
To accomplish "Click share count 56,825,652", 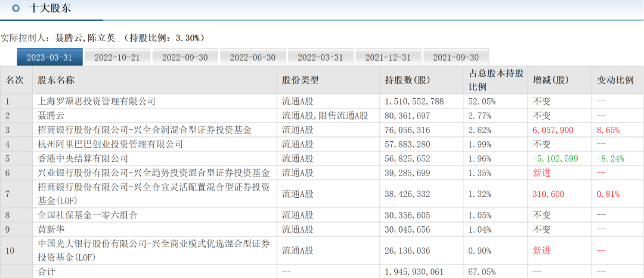I will [x=408, y=158].
